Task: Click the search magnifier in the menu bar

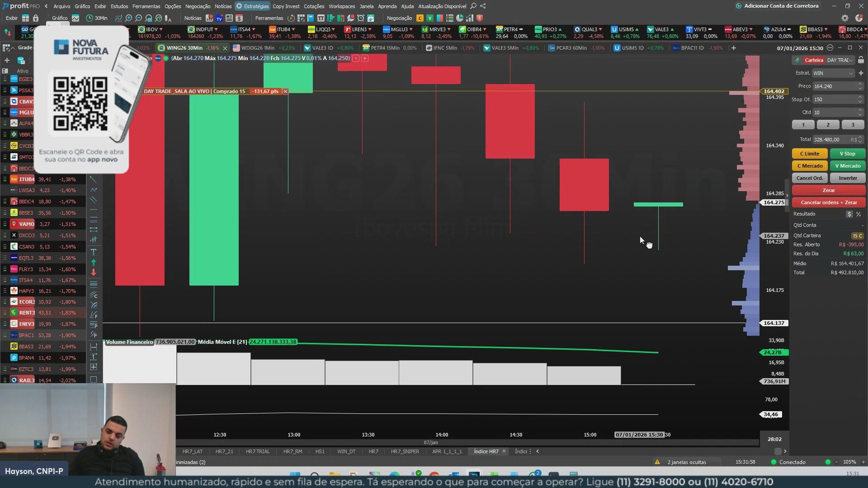Action: click(x=473, y=6)
